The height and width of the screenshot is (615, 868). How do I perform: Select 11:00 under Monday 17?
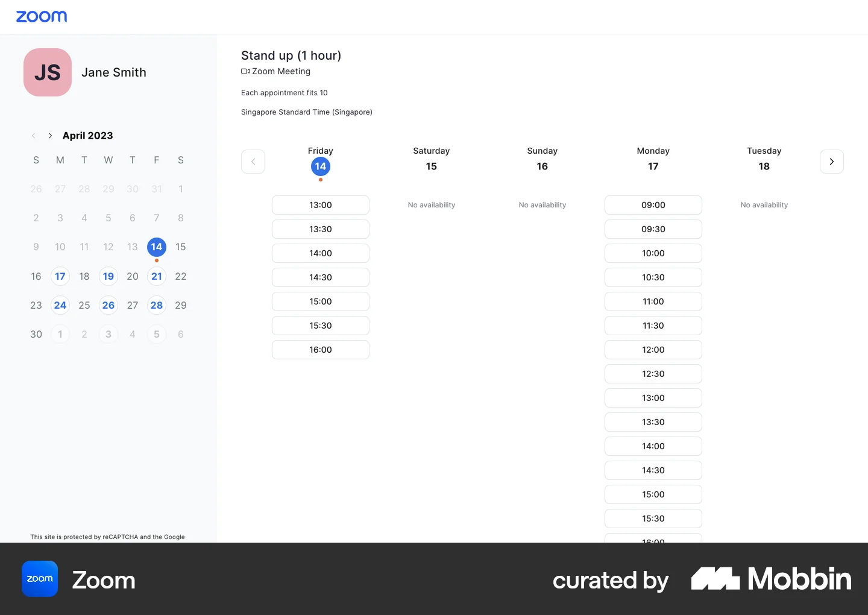point(653,301)
